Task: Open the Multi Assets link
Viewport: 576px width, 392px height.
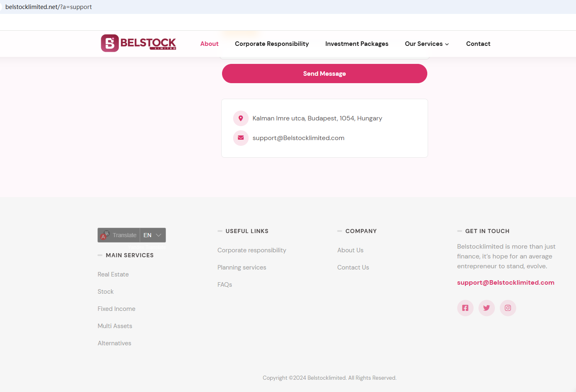Action: [x=115, y=326]
